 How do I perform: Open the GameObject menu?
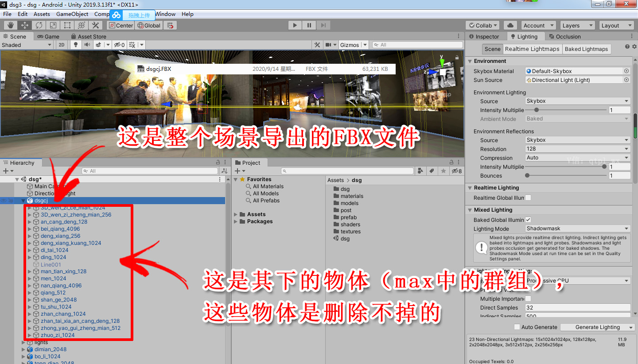pyautogui.click(x=72, y=14)
